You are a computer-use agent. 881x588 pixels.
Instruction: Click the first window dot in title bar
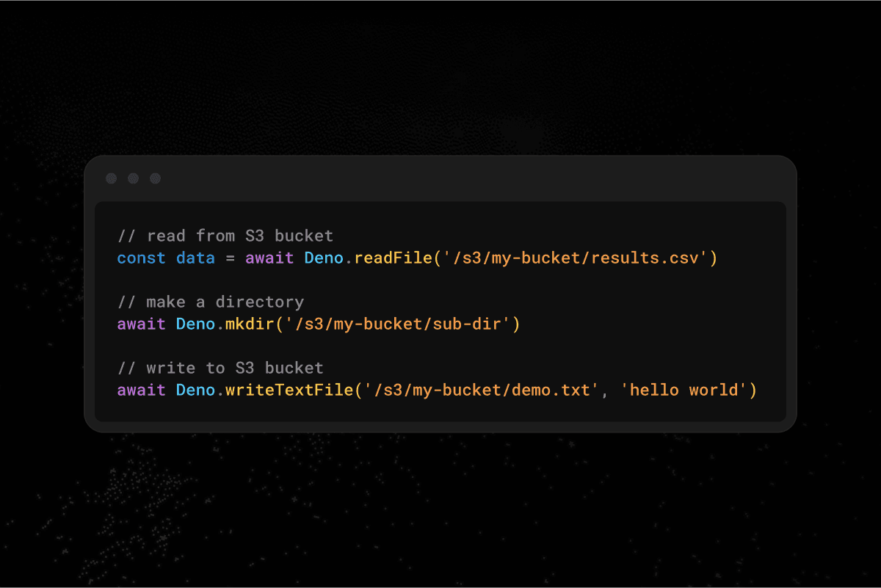(112, 178)
